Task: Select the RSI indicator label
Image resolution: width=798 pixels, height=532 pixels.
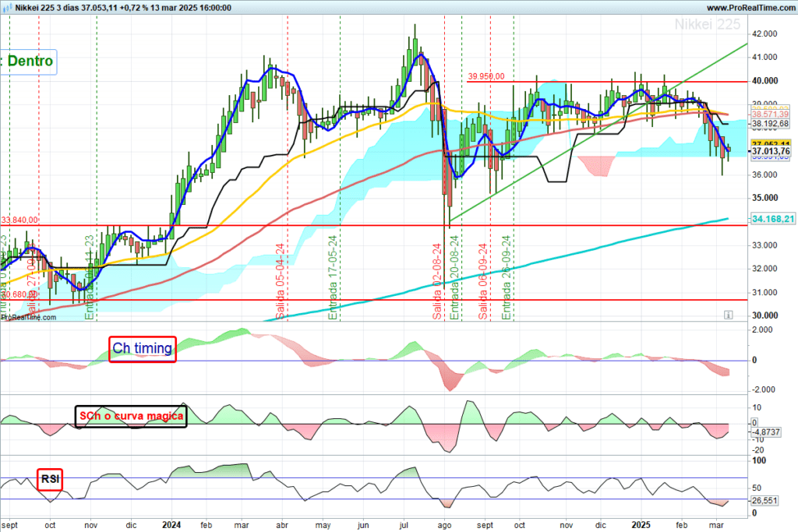Action: click(x=50, y=479)
